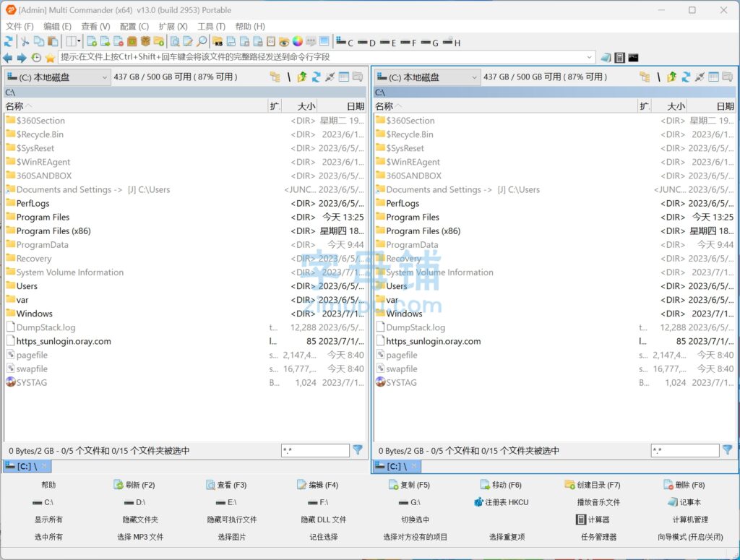This screenshot has height=560, width=740.
Task: Open the 帮助 (H) menu
Action: coord(250,27)
